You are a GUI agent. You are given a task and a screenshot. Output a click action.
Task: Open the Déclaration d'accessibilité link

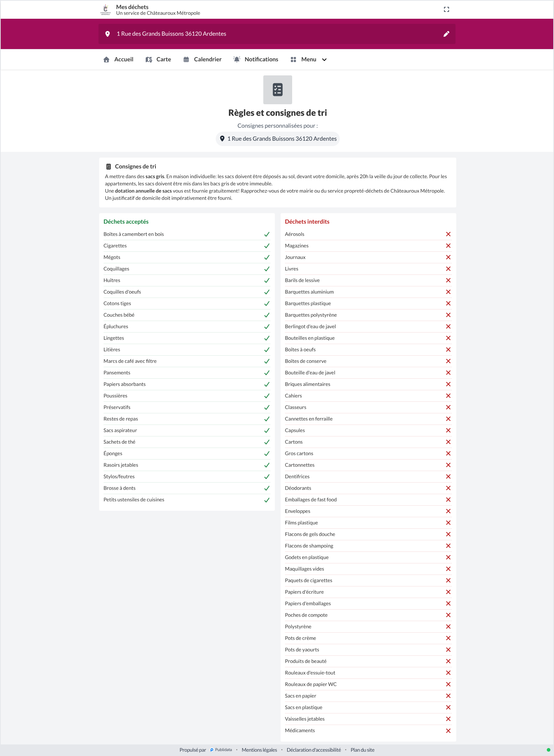click(314, 750)
